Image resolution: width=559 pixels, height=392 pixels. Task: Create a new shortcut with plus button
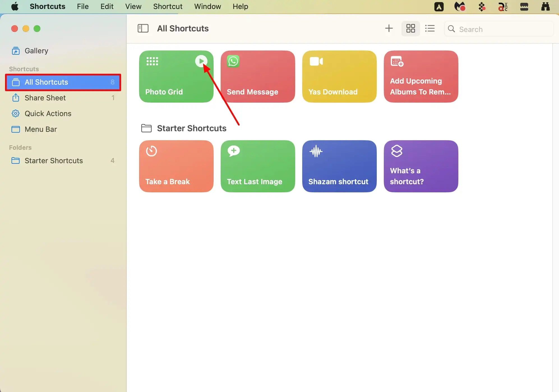[389, 28]
